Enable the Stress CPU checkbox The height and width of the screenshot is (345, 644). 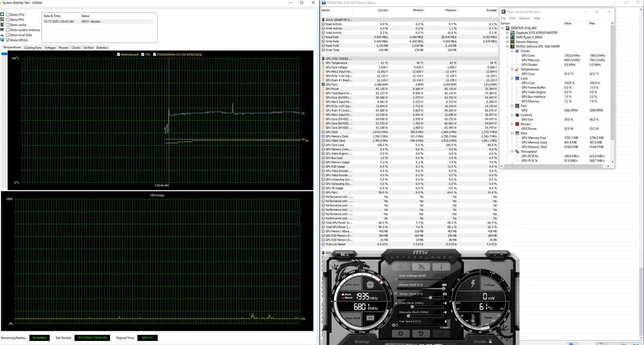(x=8, y=15)
